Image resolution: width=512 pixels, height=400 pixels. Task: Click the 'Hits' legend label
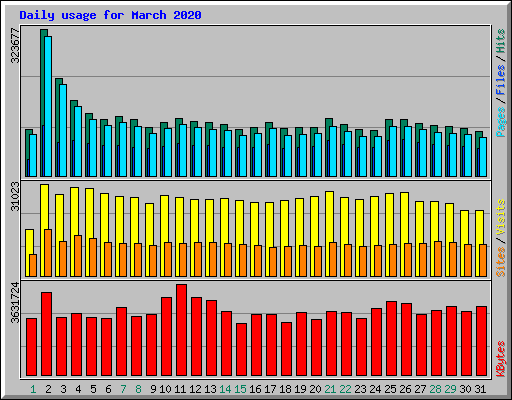coord(501,41)
